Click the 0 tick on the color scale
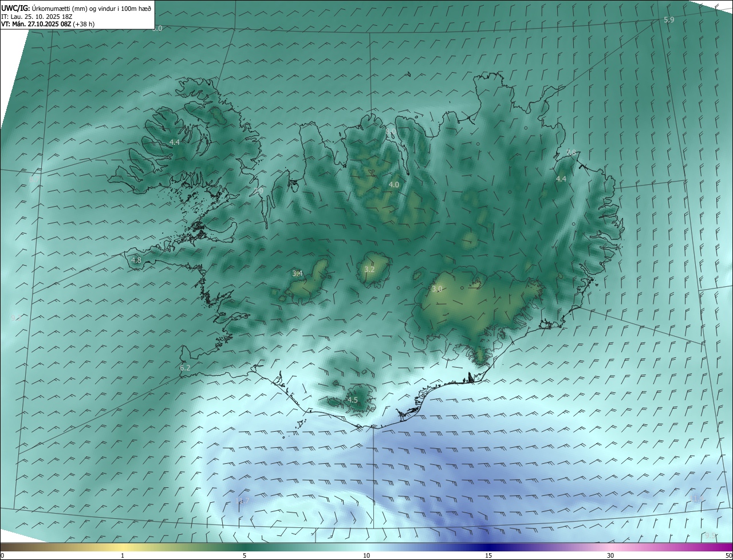The image size is (733, 560). (2, 555)
